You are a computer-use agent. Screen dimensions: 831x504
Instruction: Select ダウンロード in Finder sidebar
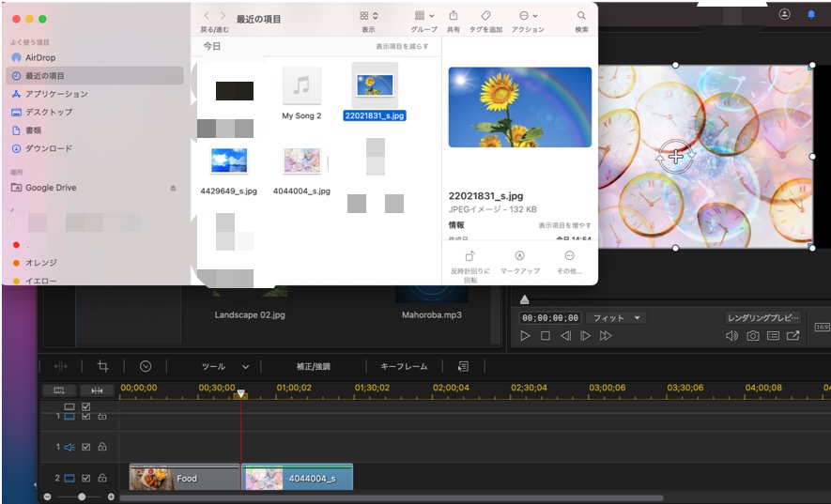49,148
